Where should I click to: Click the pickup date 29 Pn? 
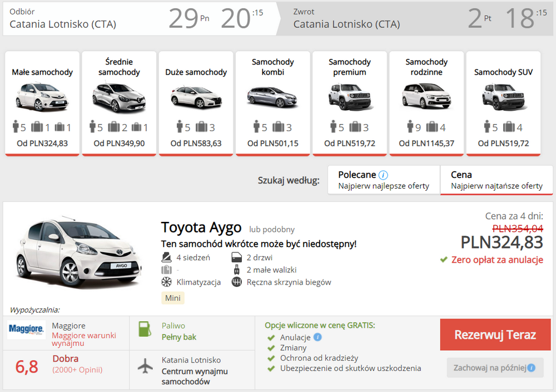click(x=189, y=18)
